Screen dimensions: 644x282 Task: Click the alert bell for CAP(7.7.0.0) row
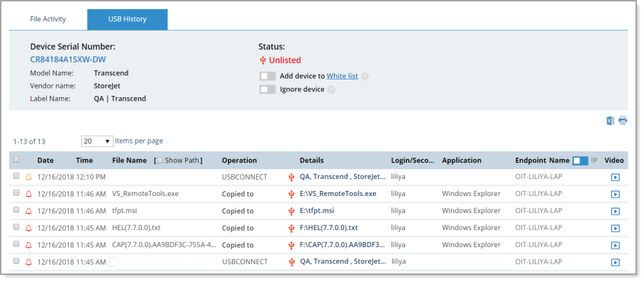28,245
